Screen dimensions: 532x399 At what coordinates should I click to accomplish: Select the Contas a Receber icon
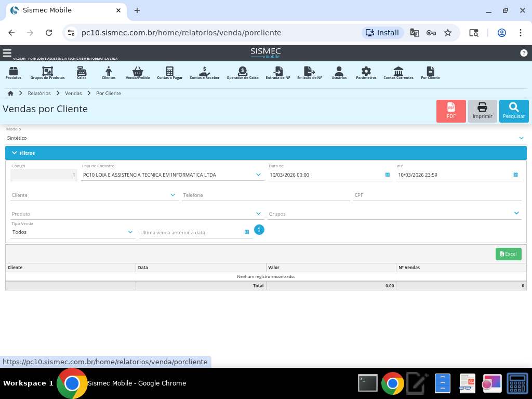[204, 73]
